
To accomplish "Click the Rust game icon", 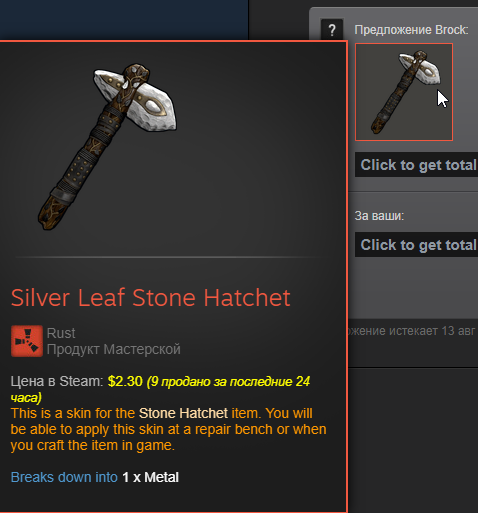I will 27,341.
